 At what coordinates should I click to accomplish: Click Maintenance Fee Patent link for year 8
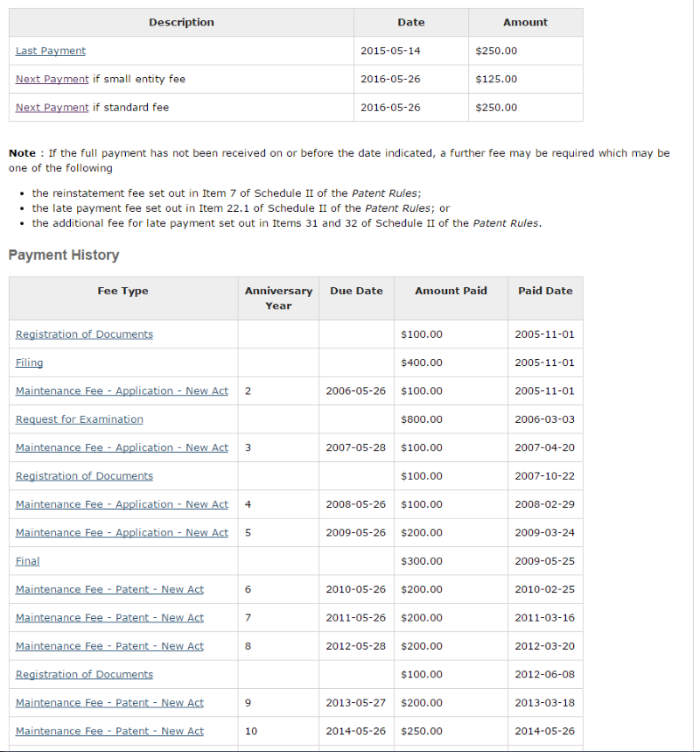109,646
